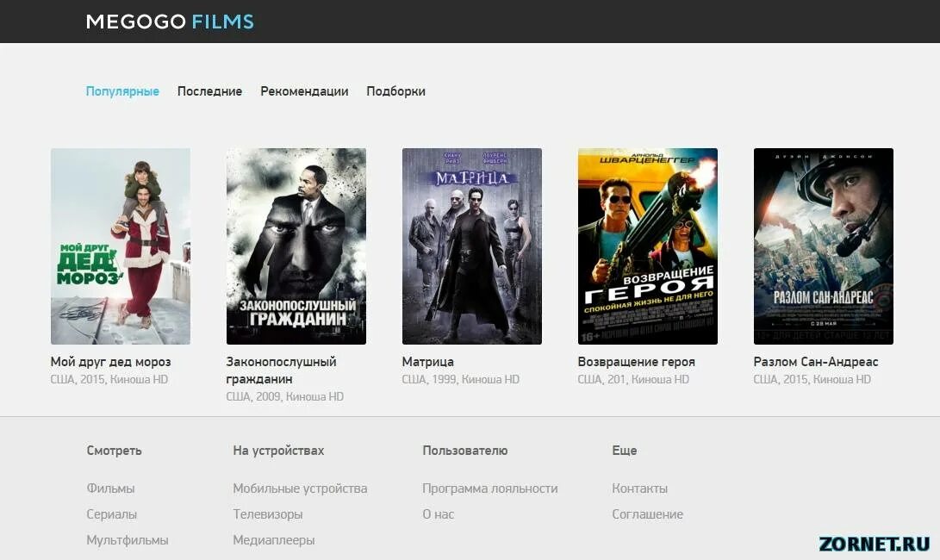
Task: Open the Рекомендации section
Action: (304, 90)
